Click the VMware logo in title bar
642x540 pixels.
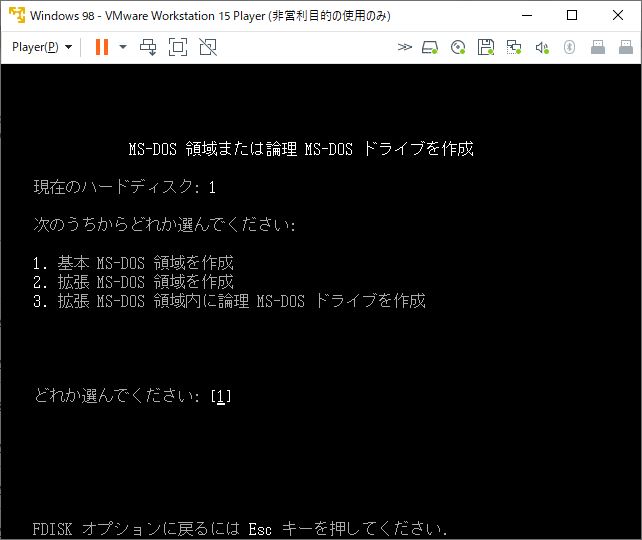(17, 16)
